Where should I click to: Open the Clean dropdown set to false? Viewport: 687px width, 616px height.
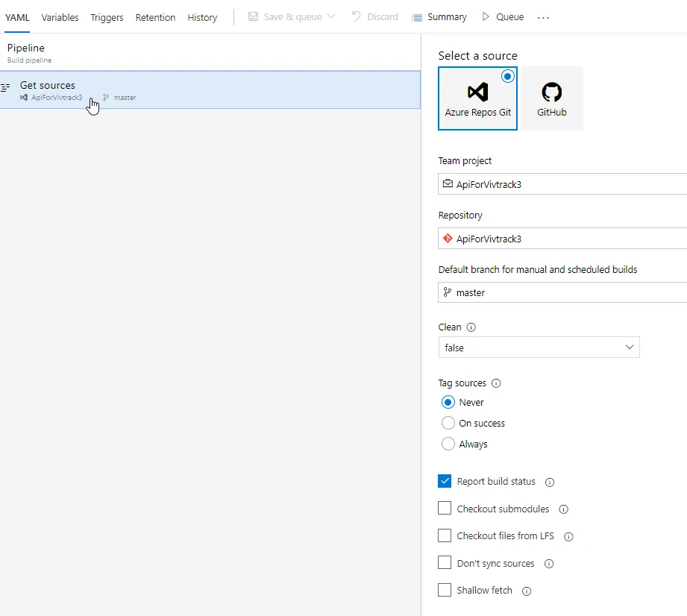click(x=539, y=348)
